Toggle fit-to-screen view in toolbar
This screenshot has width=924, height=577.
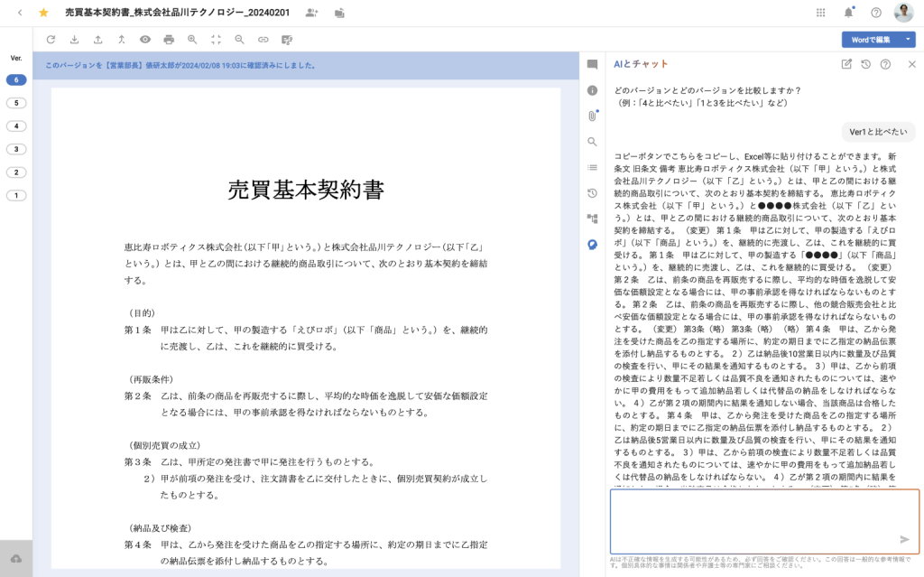point(216,40)
